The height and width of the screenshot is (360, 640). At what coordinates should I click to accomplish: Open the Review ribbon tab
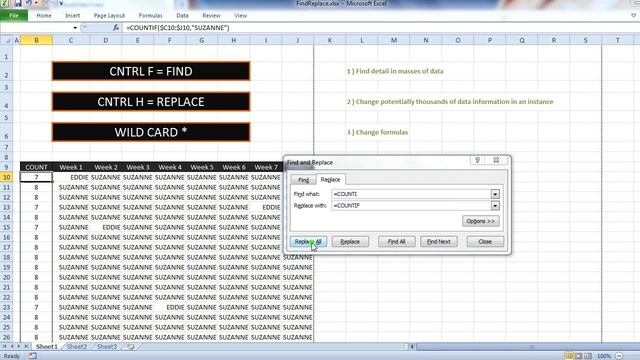tap(211, 16)
